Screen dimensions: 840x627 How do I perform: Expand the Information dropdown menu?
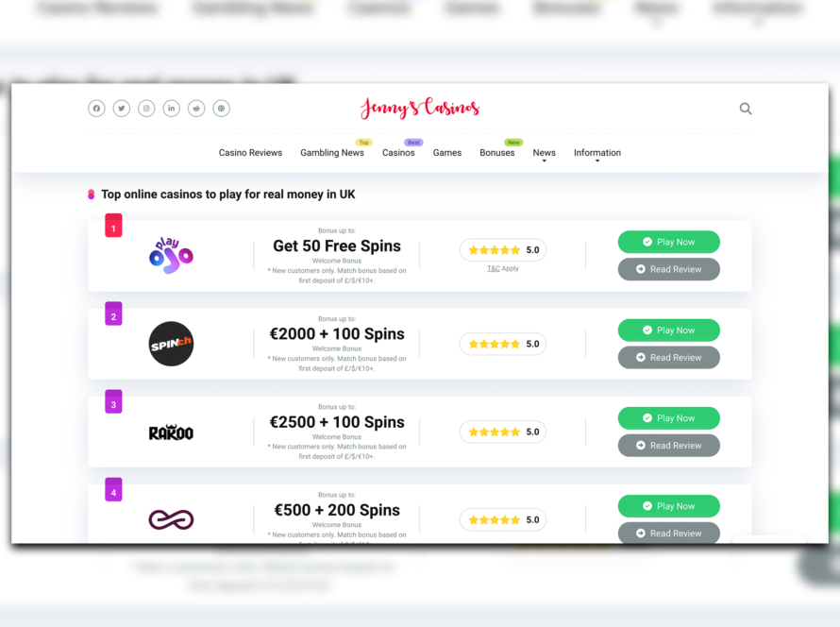click(597, 153)
